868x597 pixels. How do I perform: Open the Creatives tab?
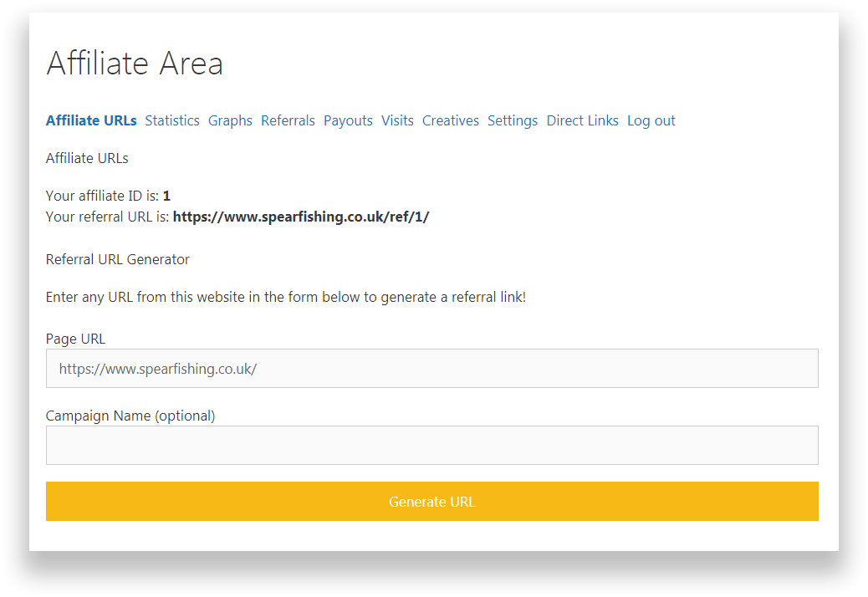(x=450, y=120)
